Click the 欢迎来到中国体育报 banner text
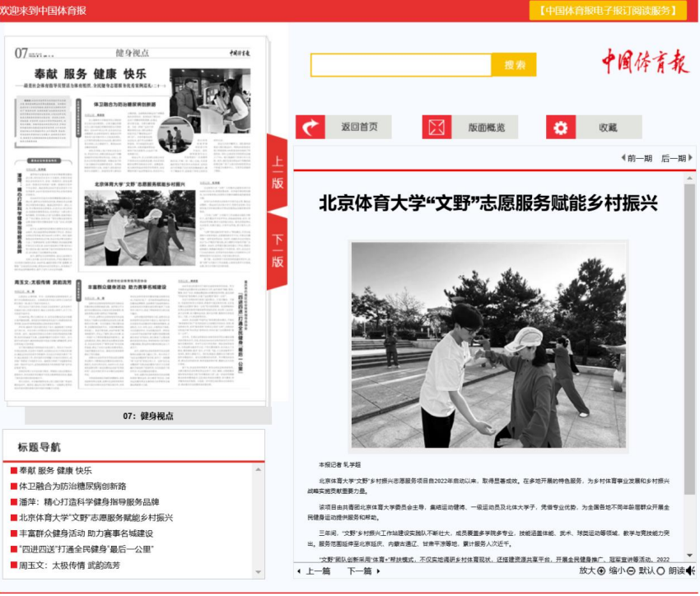 click(44, 10)
